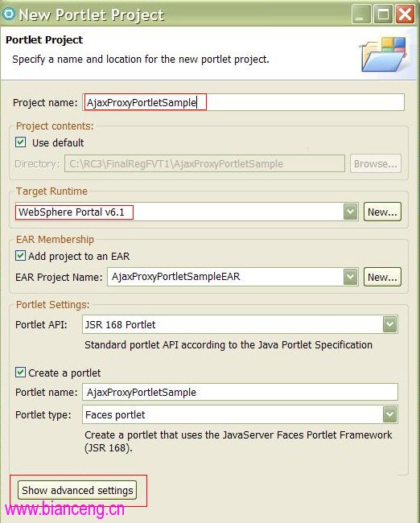Select the WebSphere Portal v6.1 runtime field
Image resolution: width=420 pixels, height=523 pixels.
pyautogui.click(x=179, y=212)
